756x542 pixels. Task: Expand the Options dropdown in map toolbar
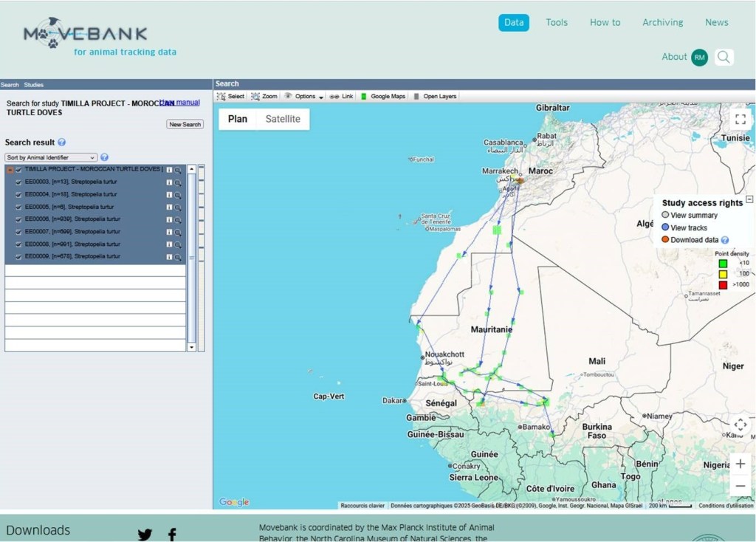tap(304, 96)
